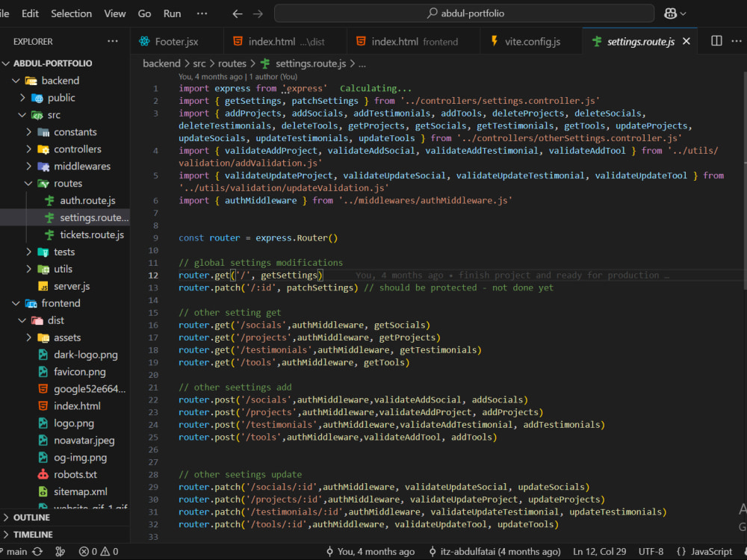
Task: Open robots.txt file
Action: tap(75, 475)
